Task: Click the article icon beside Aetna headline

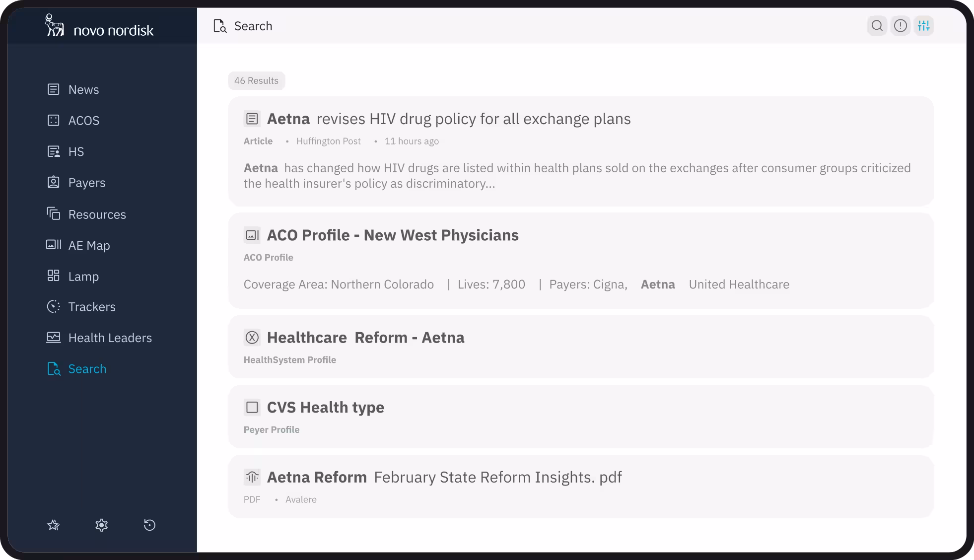Action: pos(252,119)
